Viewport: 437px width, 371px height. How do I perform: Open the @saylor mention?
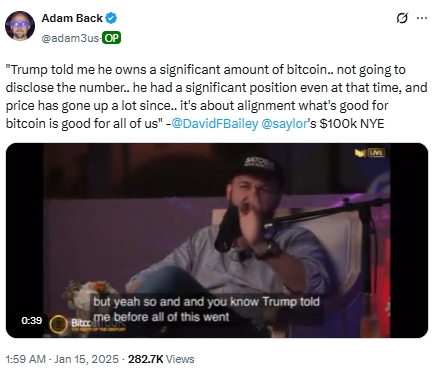click(x=284, y=124)
